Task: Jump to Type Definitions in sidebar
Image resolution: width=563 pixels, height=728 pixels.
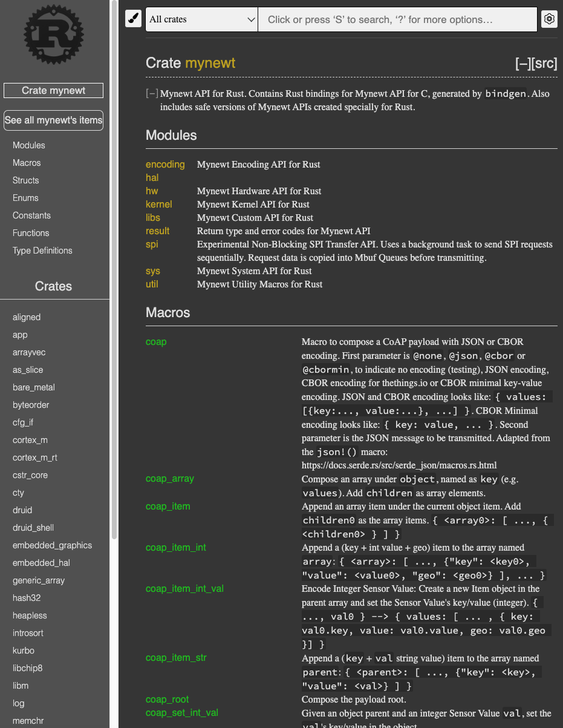Action: tap(42, 251)
